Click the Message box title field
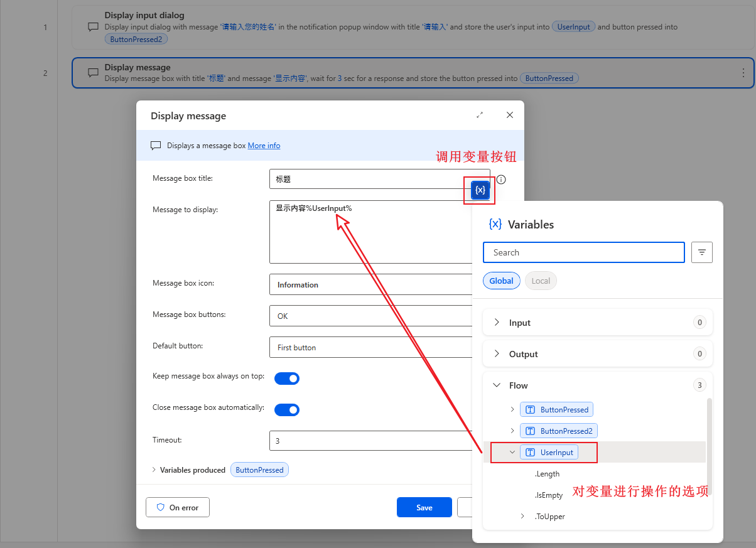 pyautogui.click(x=379, y=179)
